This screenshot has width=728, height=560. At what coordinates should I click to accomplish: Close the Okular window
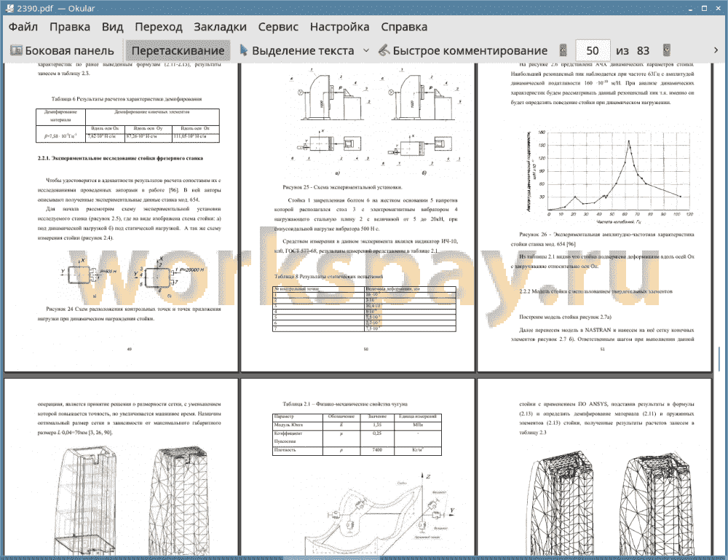(x=719, y=8)
